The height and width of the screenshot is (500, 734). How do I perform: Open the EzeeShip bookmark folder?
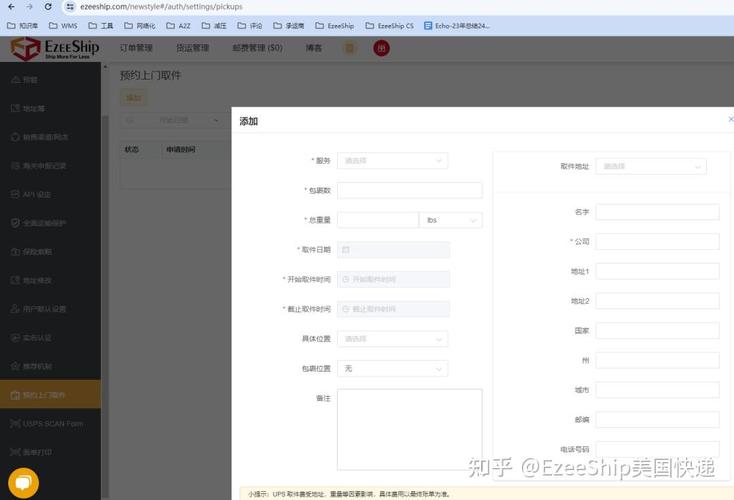pyautogui.click(x=335, y=26)
